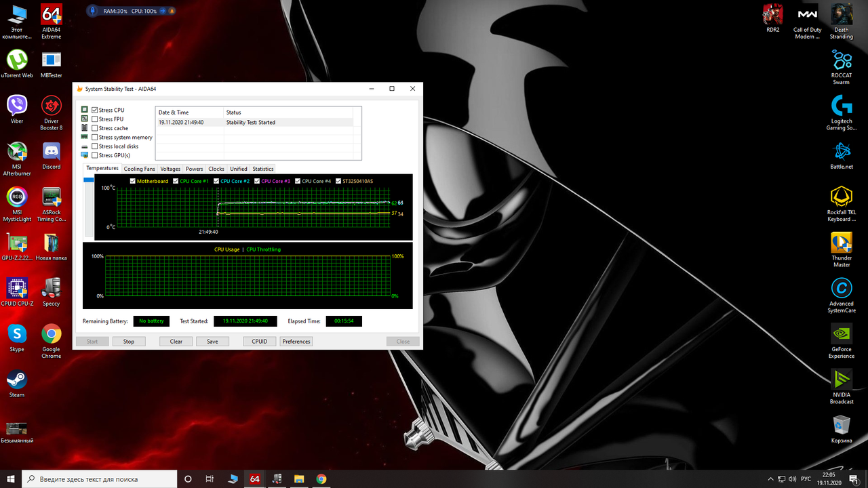Open File Explorer from the taskbar

tap(299, 479)
